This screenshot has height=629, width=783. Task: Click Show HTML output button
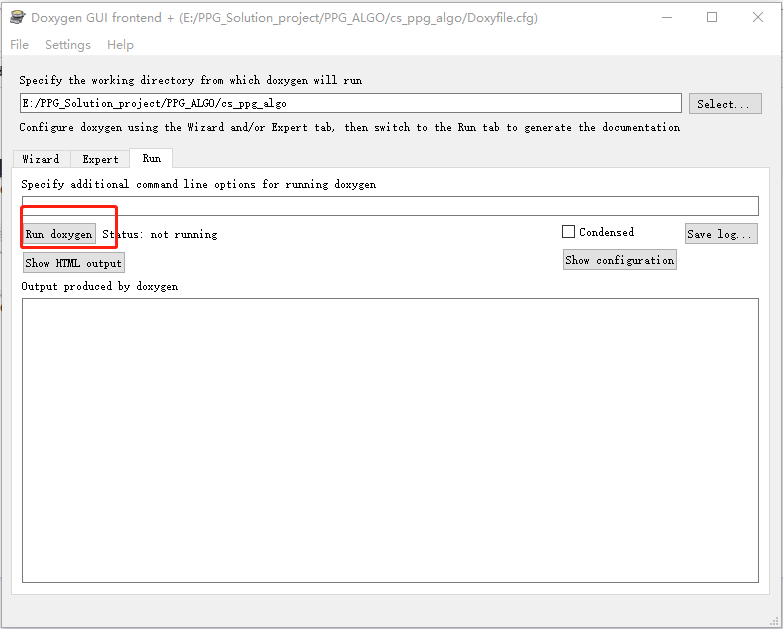click(x=73, y=263)
